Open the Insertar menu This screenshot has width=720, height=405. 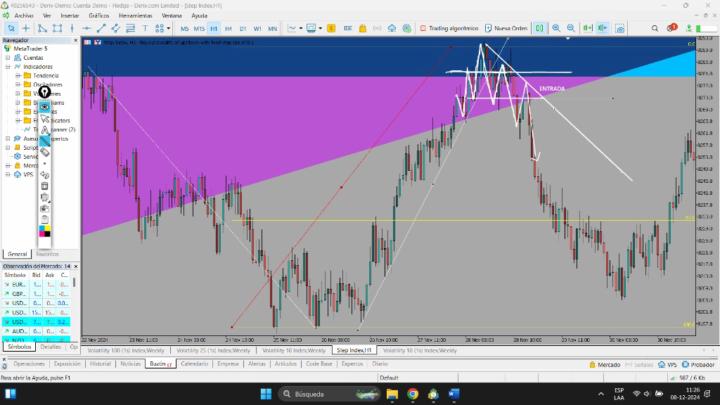69,16
